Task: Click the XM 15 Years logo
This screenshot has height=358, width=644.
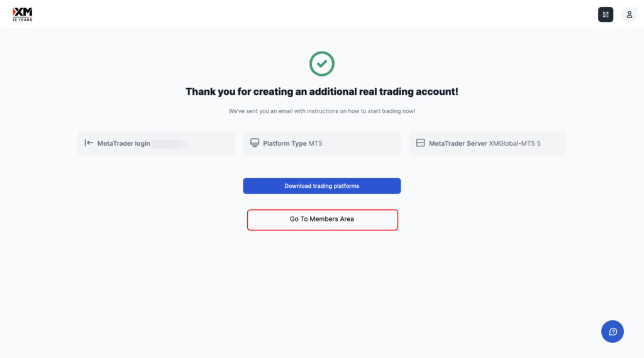Action: pyautogui.click(x=22, y=14)
